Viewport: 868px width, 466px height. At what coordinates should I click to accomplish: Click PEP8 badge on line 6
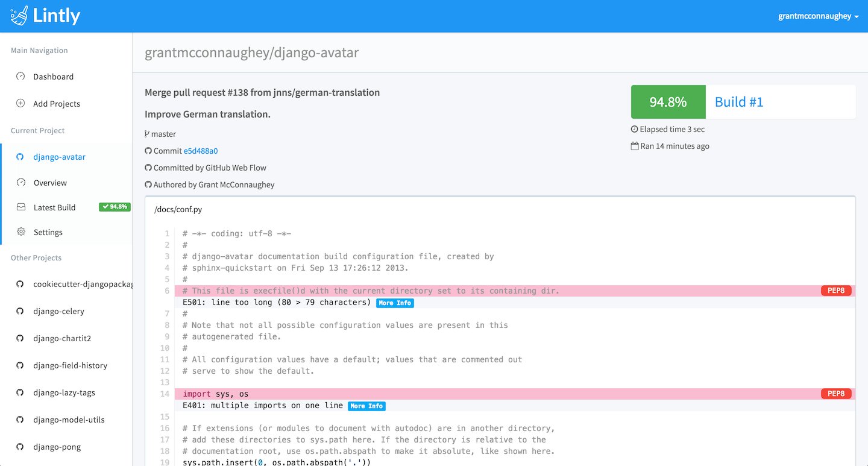835,291
